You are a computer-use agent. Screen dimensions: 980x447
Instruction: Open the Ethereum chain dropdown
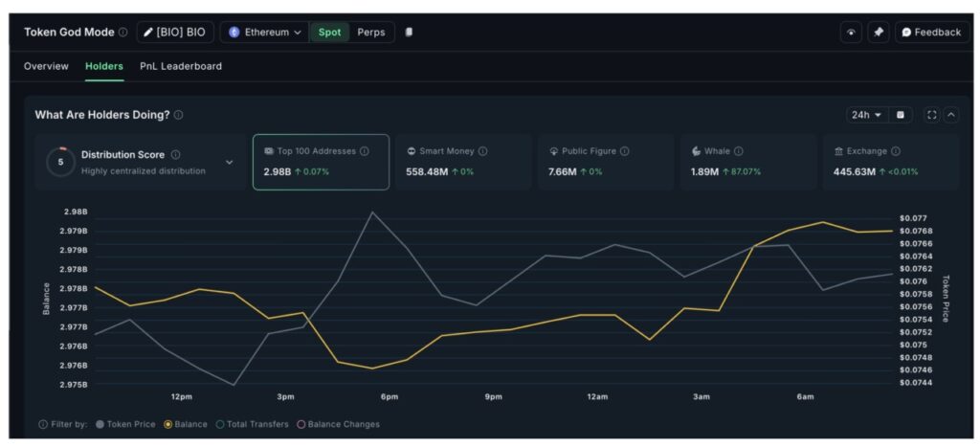tap(265, 32)
